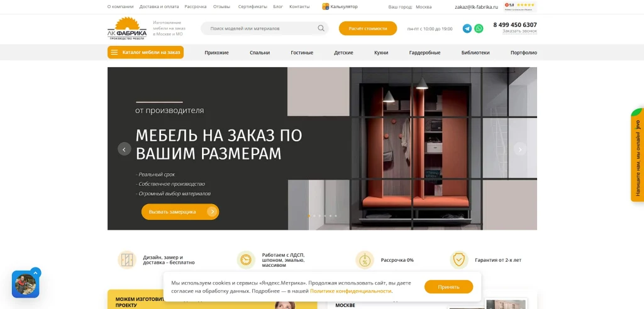The image size is (644, 309).
Task: Open the Гардеробные category
Action: click(x=425, y=53)
